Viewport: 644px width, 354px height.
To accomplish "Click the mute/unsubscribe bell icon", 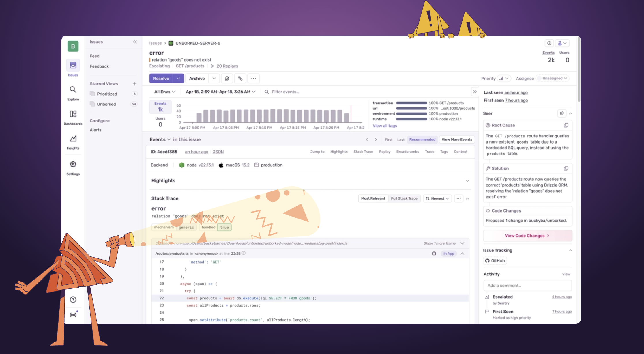I will tap(227, 79).
